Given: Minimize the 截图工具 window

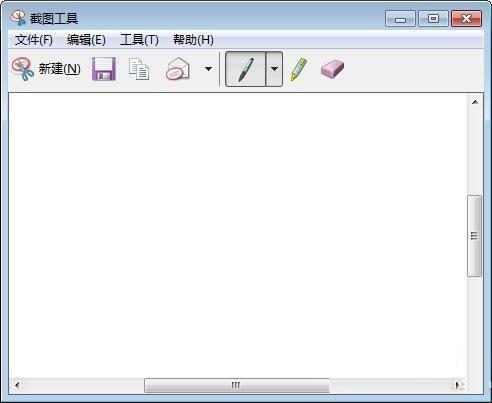Looking at the screenshot, I should [x=400, y=19].
